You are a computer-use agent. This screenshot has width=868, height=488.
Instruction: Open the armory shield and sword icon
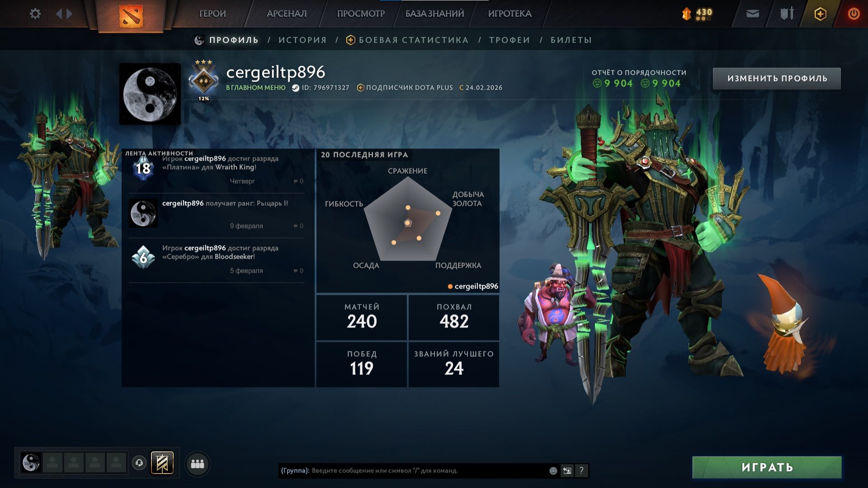click(x=787, y=14)
